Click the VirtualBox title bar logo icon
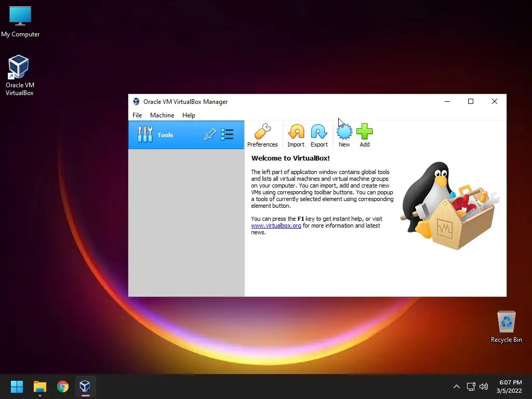Screen dimensions: 532x399 (136, 101)
